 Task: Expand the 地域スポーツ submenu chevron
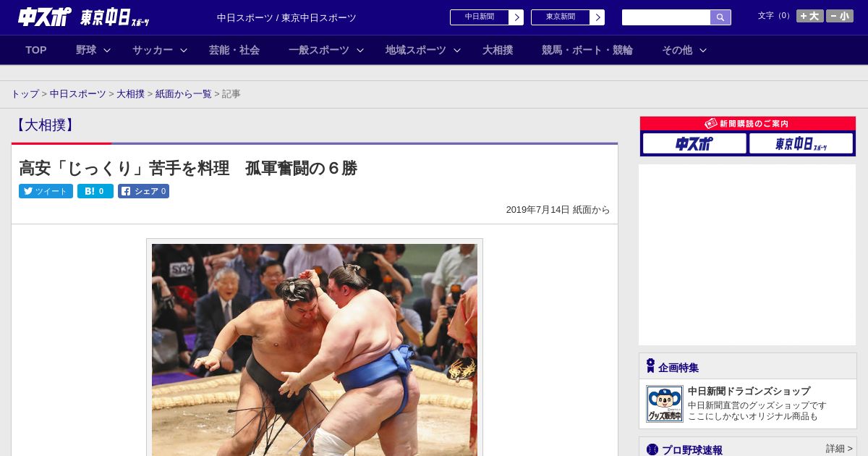coord(457,50)
